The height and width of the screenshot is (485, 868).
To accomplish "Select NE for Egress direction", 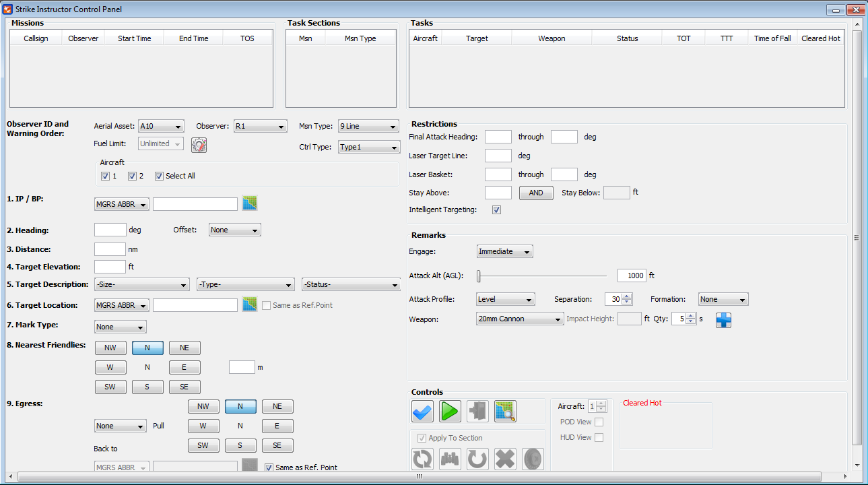I will (x=277, y=407).
